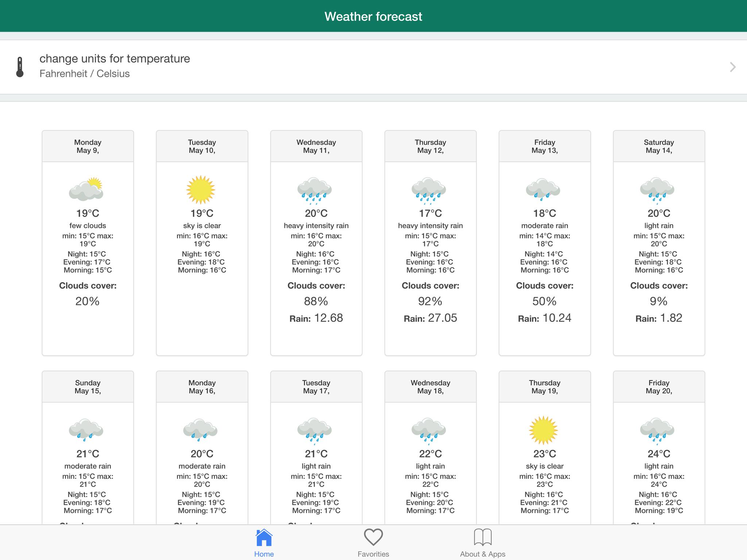Select the Saturday May 14 card header
Image resolution: width=747 pixels, height=560 pixels.
click(659, 146)
